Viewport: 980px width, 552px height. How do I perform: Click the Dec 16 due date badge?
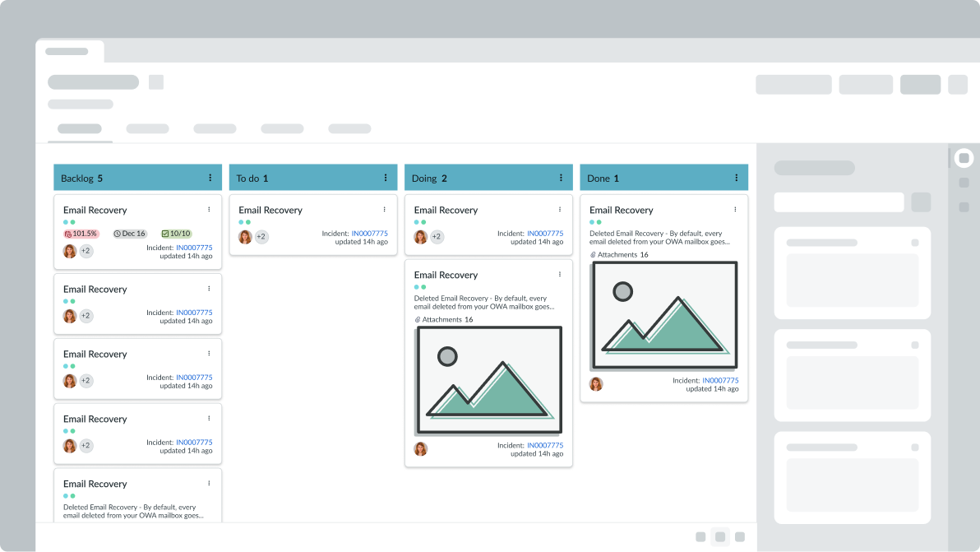130,234
